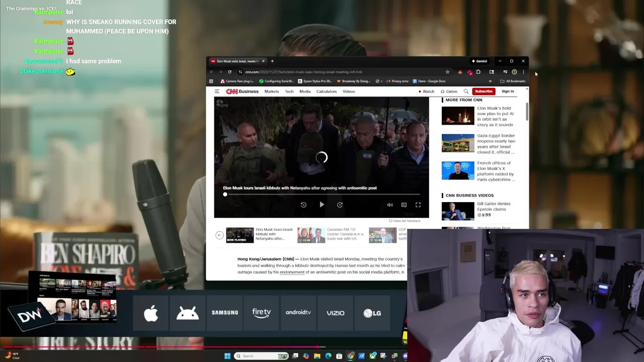Open the Tech section
This screenshot has height=362, width=644.
(x=289, y=92)
